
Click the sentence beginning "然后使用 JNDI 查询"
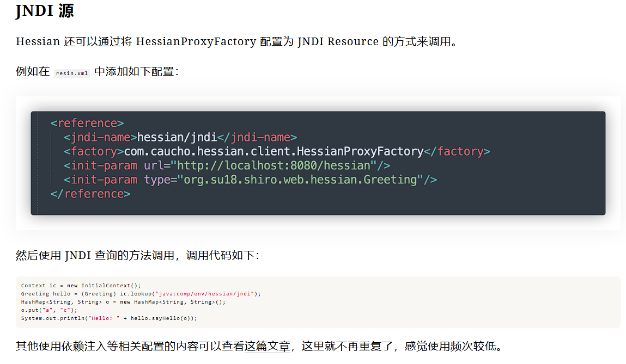click(136, 255)
